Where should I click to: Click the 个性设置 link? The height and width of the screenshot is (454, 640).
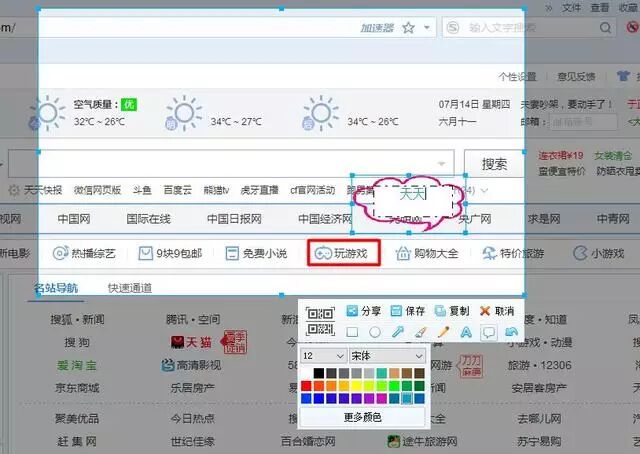pos(517,77)
